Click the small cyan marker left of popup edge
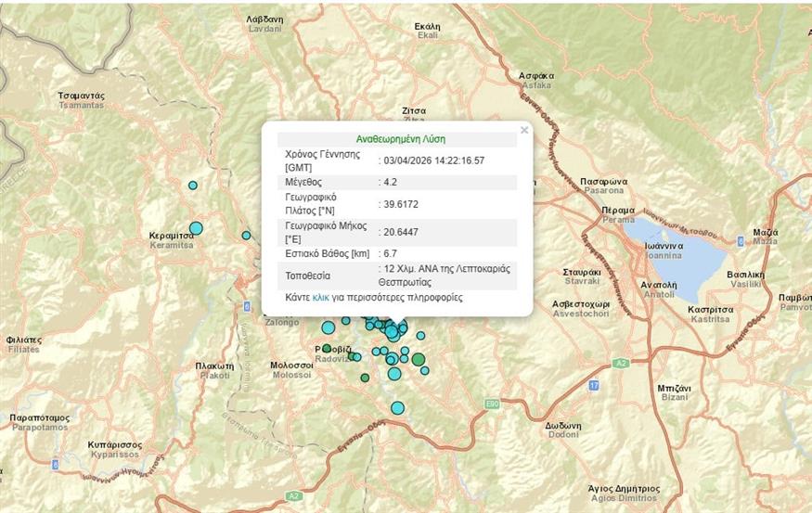The width and height of the screenshot is (812, 513). 246,236
